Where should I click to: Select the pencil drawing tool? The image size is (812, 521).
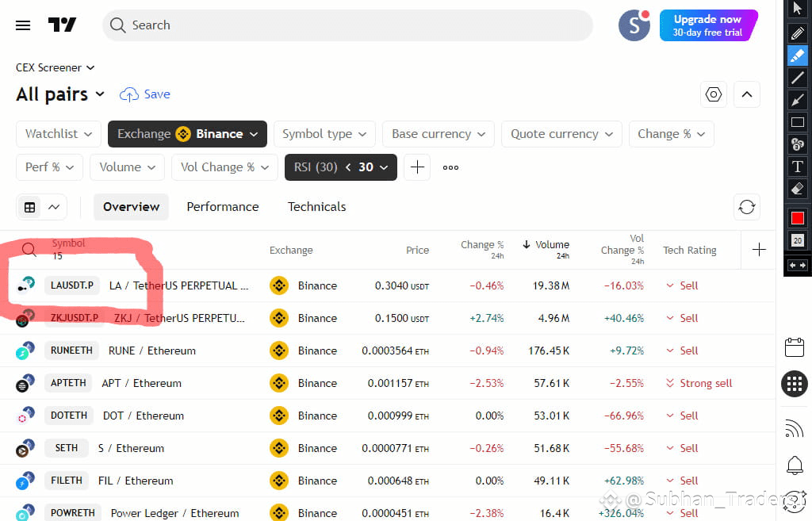[798, 32]
